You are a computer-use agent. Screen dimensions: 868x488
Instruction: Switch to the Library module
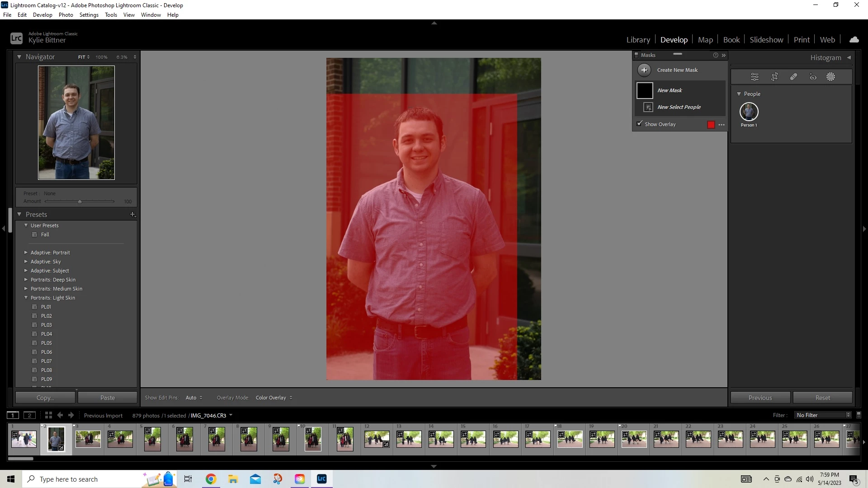tap(638, 40)
